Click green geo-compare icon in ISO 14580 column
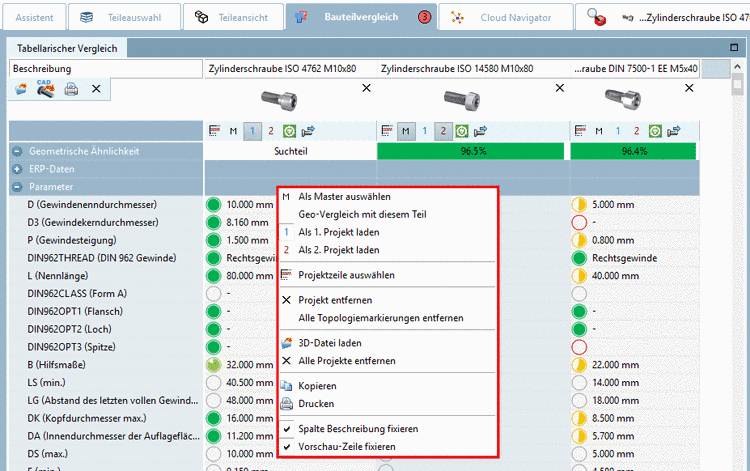This screenshot has height=471, width=750. point(462,131)
